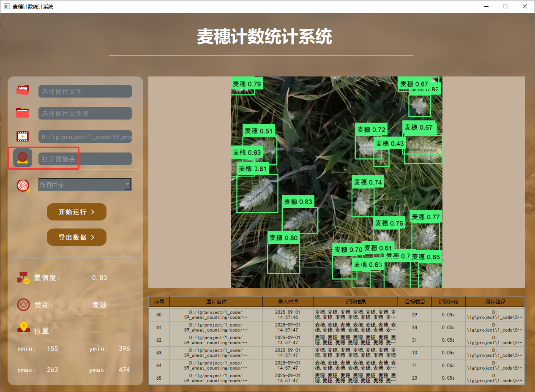Click target count cell 31

pyautogui.click(x=415, y=340)
